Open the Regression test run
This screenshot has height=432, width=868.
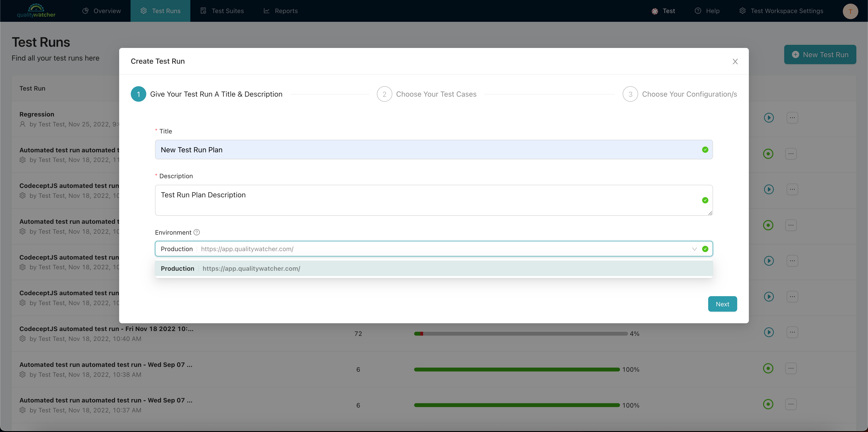[37, 114]
